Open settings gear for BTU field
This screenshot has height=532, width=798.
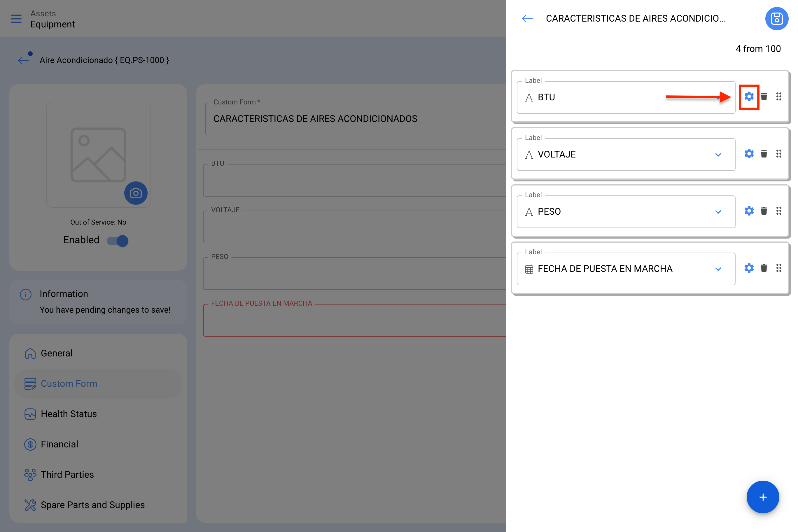(749, 97)
